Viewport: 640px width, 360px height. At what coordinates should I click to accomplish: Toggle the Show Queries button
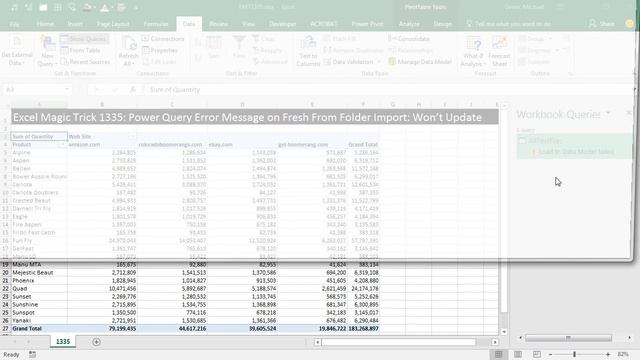point(84,39)
